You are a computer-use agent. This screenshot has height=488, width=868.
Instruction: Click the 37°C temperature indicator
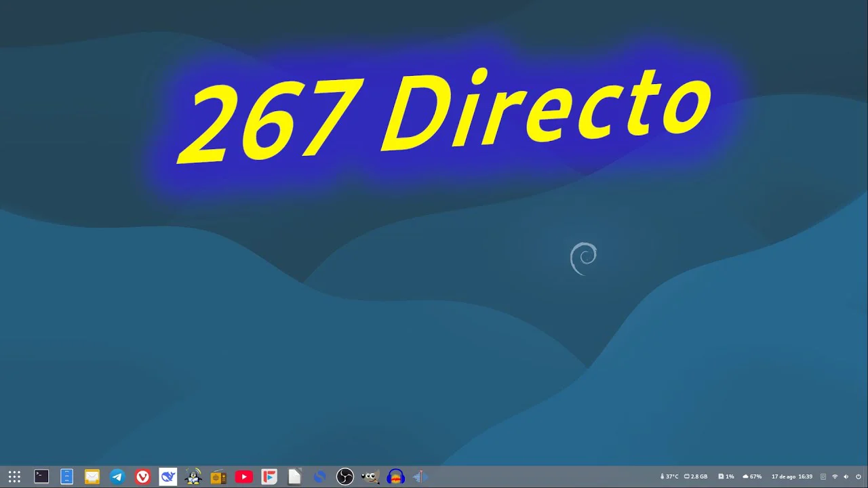tap(669, 476)
